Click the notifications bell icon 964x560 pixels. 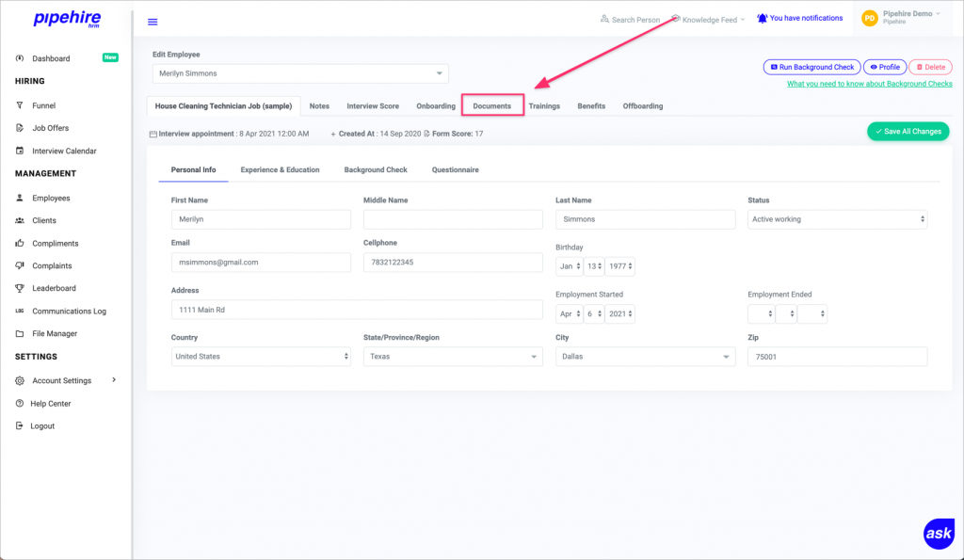coord(761,17)
